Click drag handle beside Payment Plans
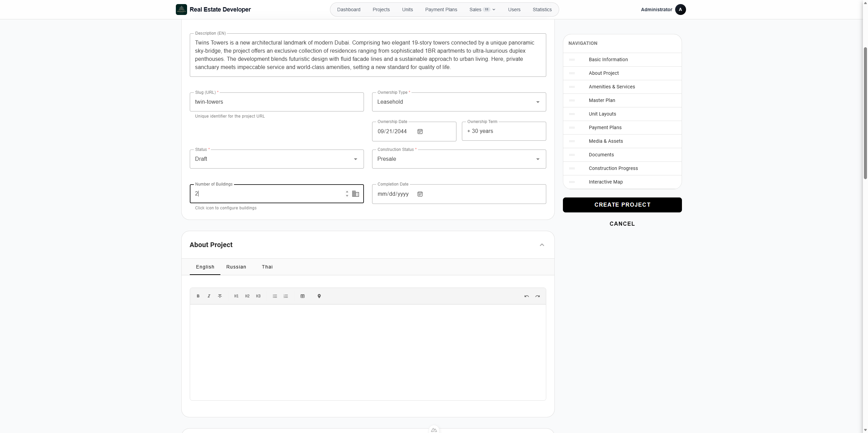Screen dimensions: 868x433 click(x=572, y=127)
